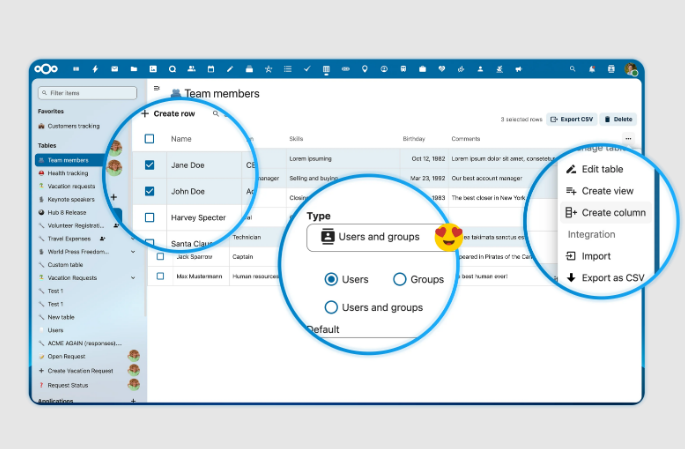Open the Request Status sidebar entry
This screenshot has width=685, height=449.
click(68, 385)
